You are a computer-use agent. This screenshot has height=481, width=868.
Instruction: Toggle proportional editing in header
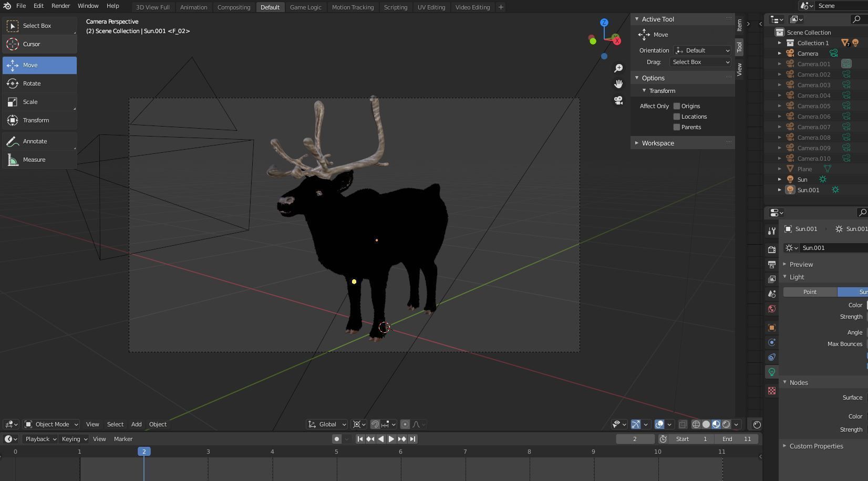tap(405, 424)
